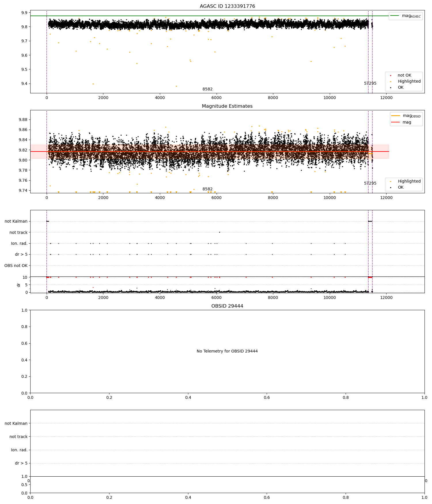This screenshot has height=504, width=432.
Task: Click the "Magnitude Estimates" panel title
Action: tap(227, 106)
